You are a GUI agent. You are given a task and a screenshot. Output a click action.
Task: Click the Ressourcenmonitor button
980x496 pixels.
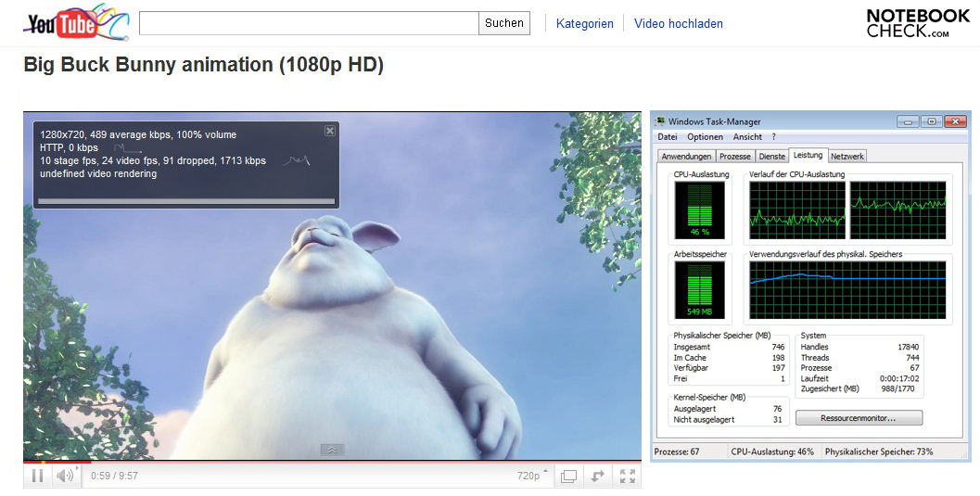tap(859, 418)
